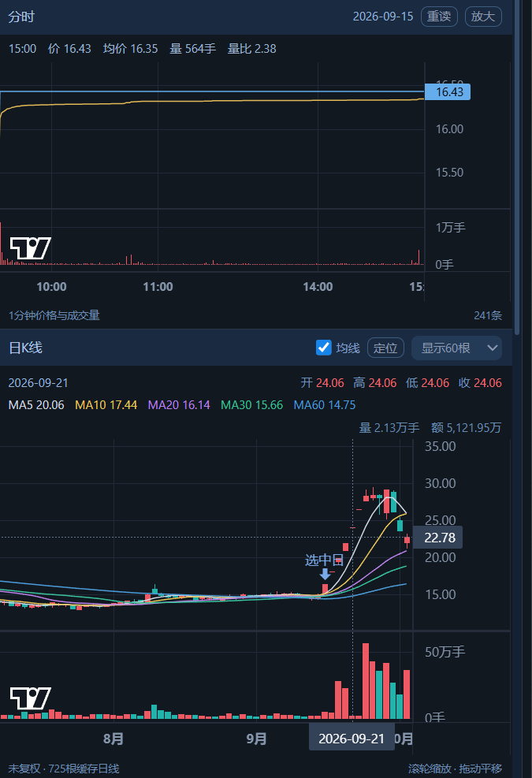Click the 14:00 time axis label
The width and height of the screenshot is (532, 778).
point(318,287)
